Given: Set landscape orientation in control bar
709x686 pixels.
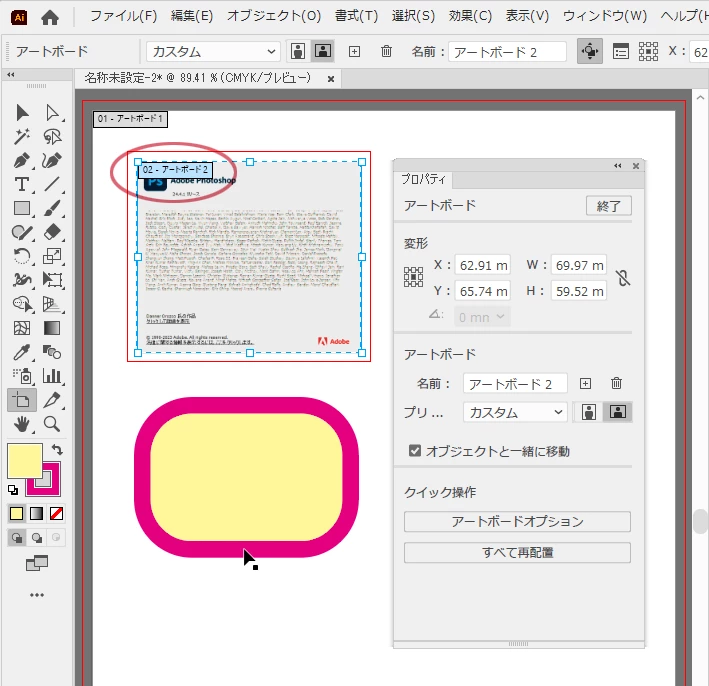Looking at the screenshot, I should 323,51.
